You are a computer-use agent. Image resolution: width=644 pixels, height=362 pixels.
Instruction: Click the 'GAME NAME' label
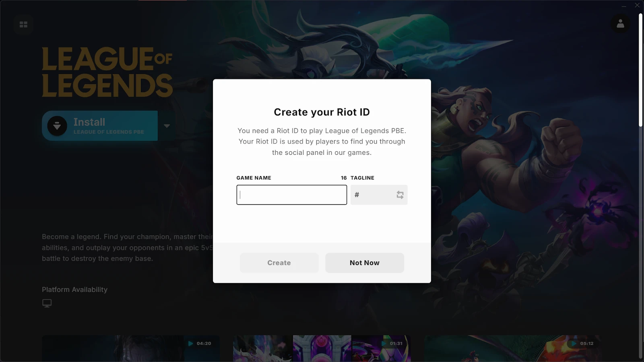tap(254, 178)
